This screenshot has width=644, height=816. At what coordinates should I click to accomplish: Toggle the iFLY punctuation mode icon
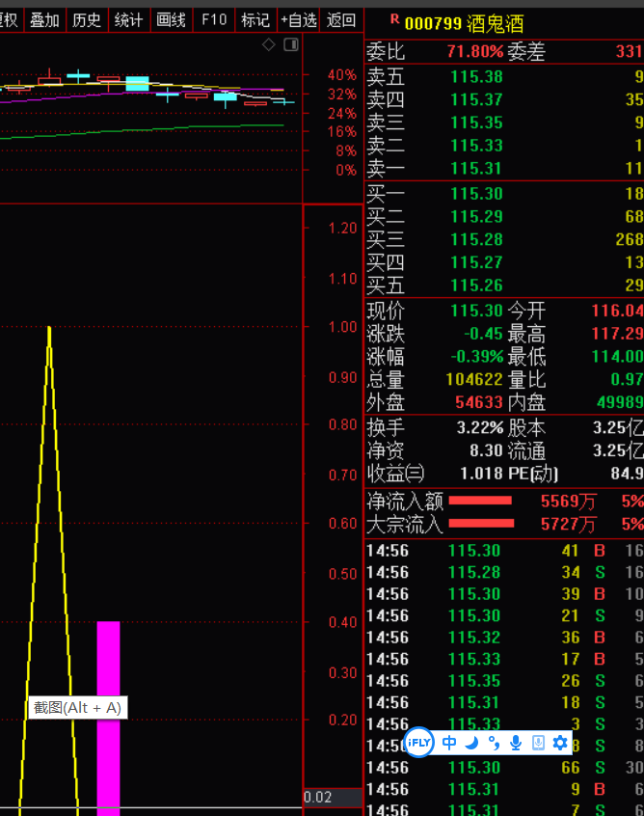coord(494,743)
